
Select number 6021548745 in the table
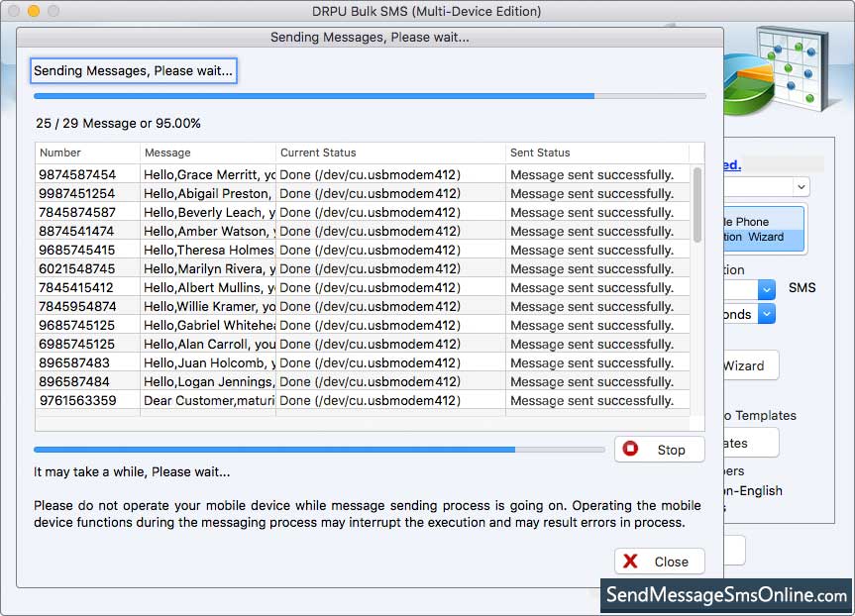coord(77,268)
